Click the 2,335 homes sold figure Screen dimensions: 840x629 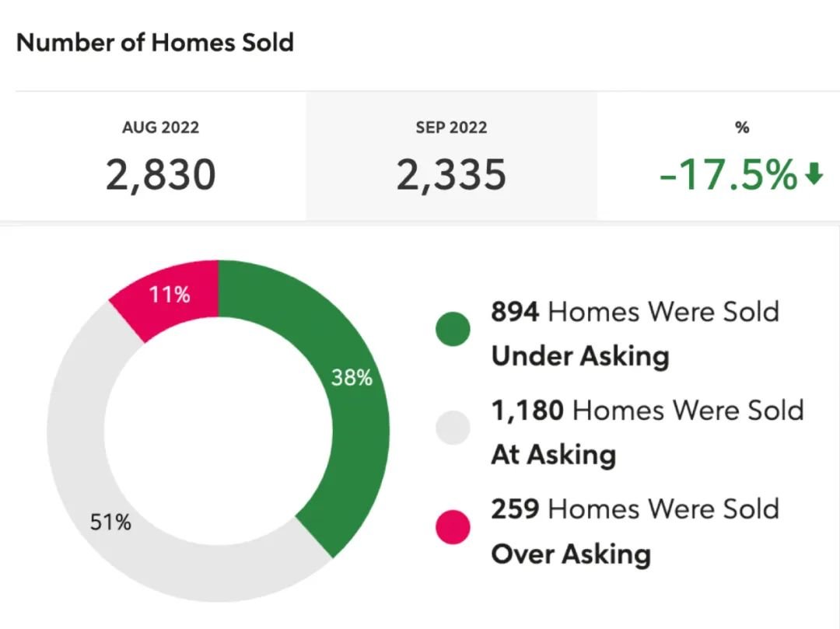point(451,174)
